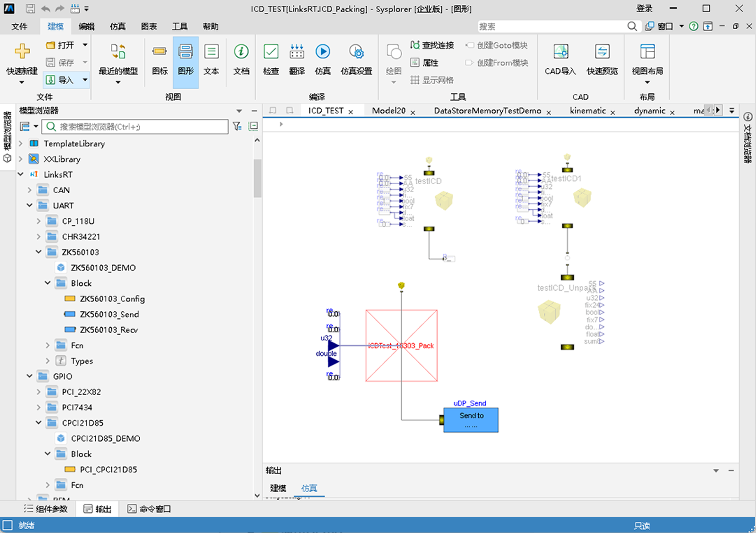Click the 登录 login link

[644, 9]
